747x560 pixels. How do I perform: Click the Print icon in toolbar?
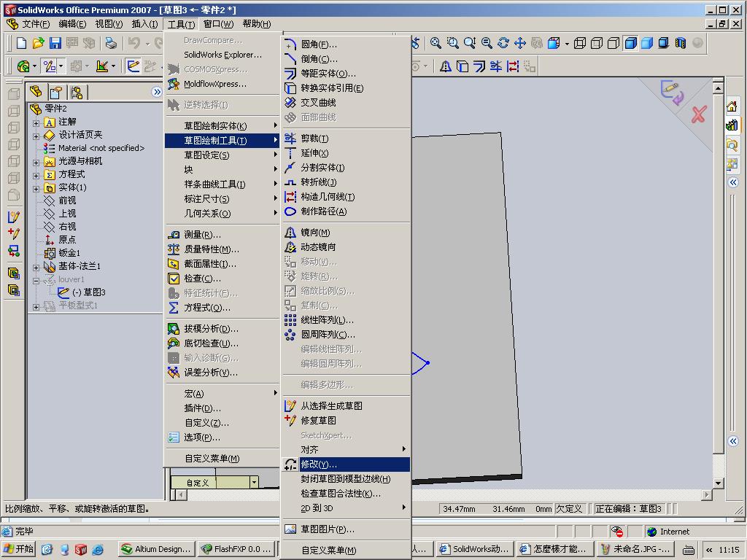[x=111, y=43]
